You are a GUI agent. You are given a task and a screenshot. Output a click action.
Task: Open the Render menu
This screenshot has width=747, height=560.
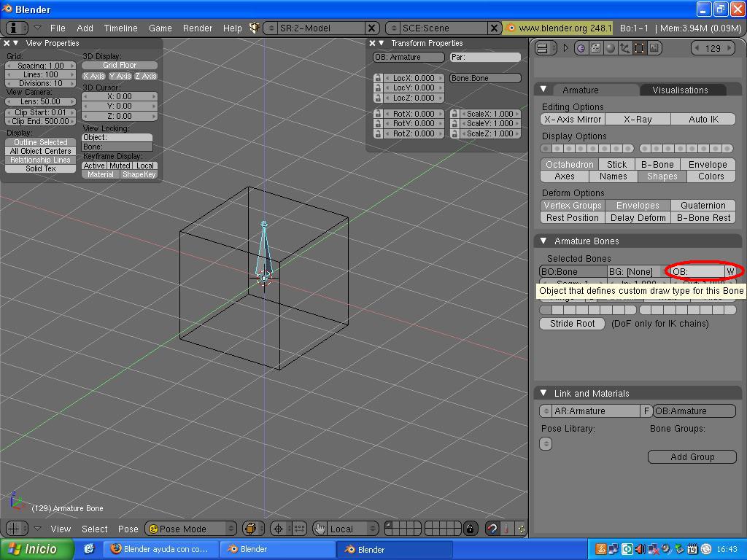[x=197, y=28]
